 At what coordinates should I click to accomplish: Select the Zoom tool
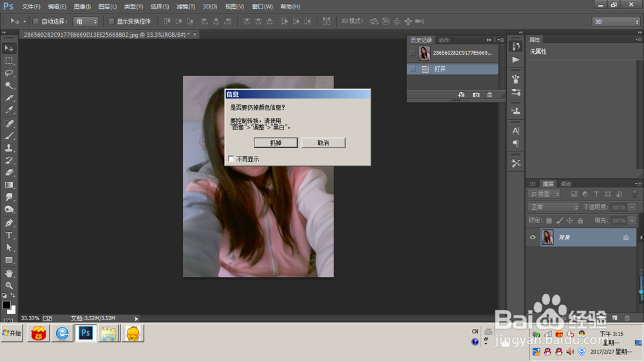8,285
